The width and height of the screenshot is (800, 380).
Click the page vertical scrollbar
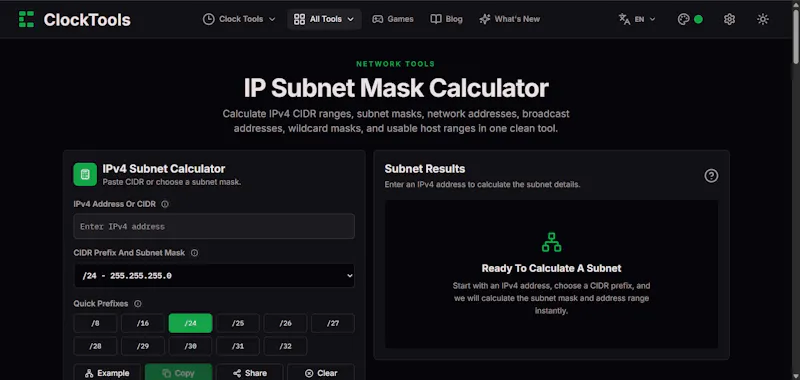click(795, 36)
